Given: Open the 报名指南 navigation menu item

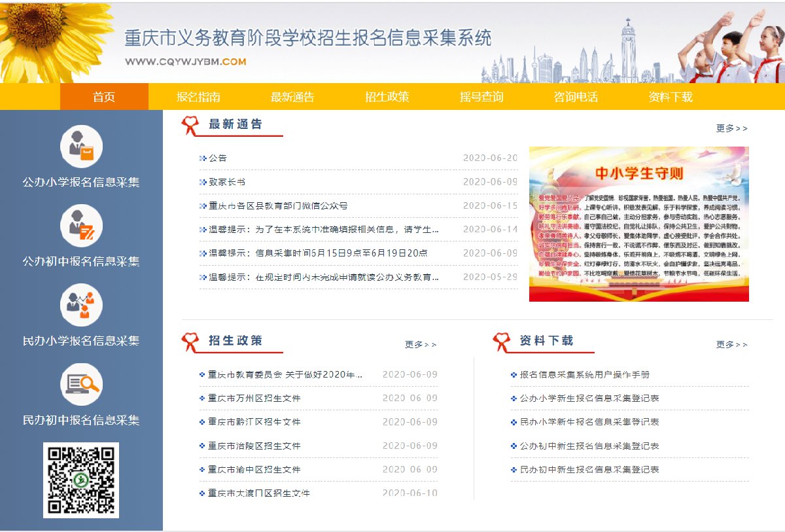Looking at the screenshot, I should click(x=198, y=97).
